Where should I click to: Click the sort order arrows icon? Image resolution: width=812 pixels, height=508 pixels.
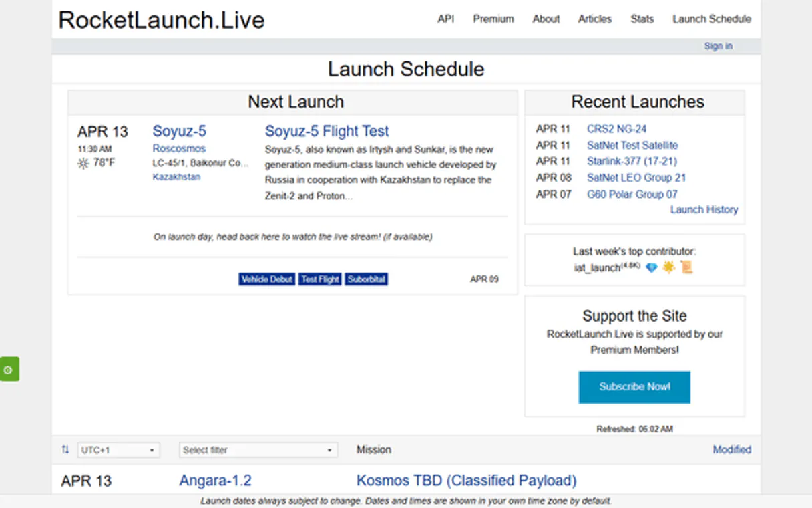(65, 450)
